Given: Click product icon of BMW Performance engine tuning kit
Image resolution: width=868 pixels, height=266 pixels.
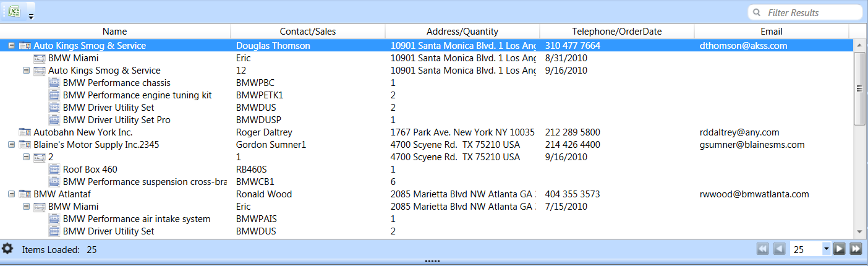Looking at the screenshot, I should (54, 95).
